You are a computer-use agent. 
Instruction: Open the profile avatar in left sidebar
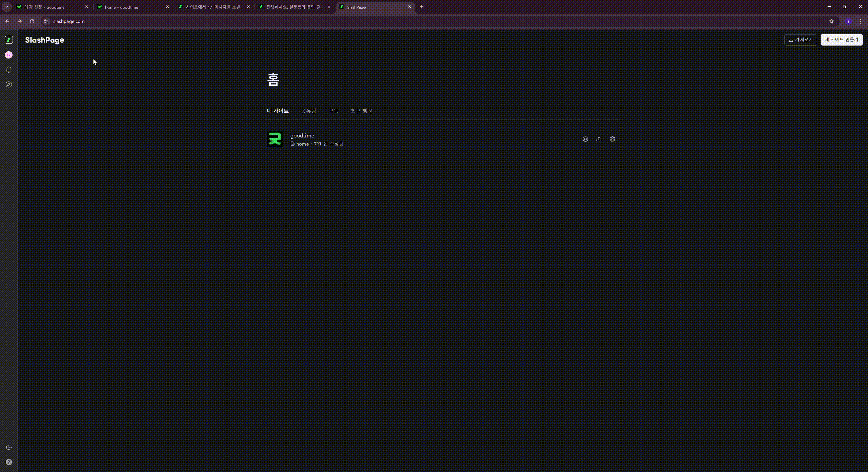click(x=9, y=55)
